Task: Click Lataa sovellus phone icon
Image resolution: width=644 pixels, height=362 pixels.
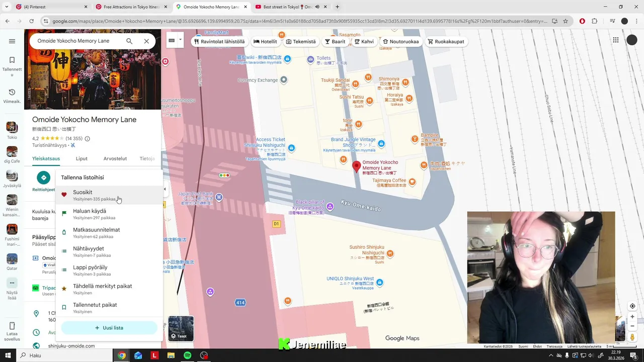Action: 12,326
